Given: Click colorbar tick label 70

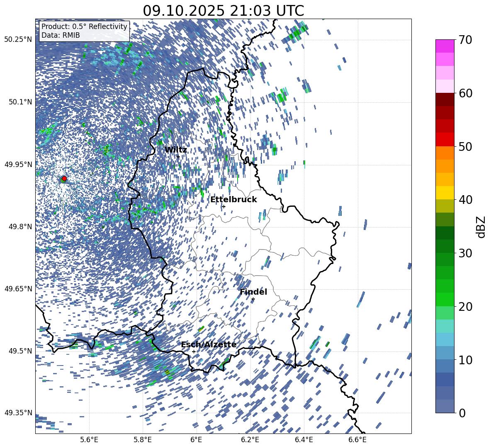Looking at the screenshot, I should tap(465, 40).
